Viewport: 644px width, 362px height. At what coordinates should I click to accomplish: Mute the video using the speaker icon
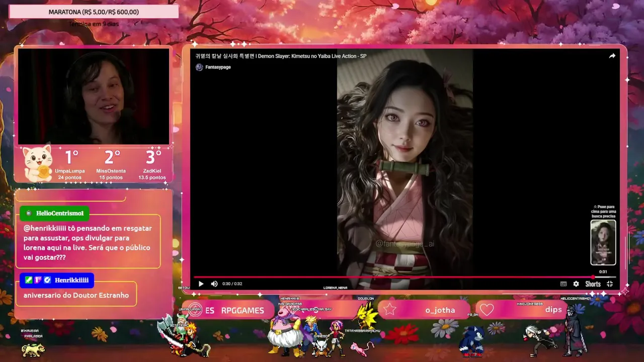(x=214, y=284)
